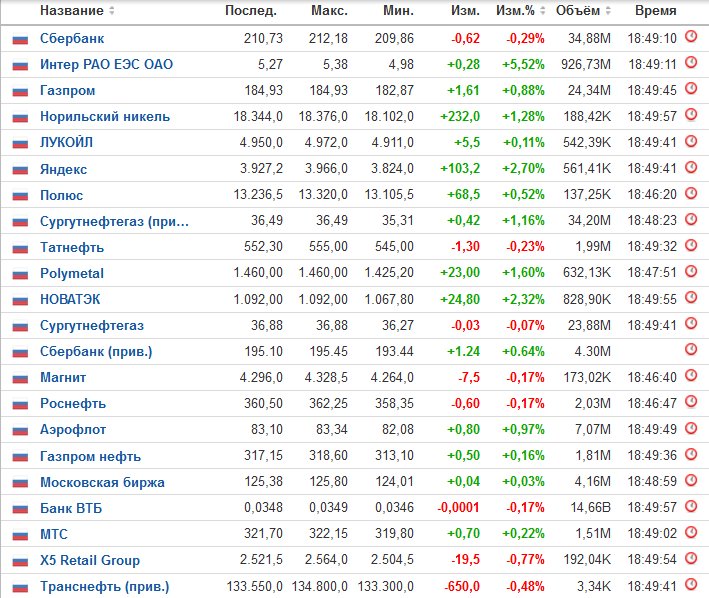Select the 926,73M volume value
Image resolution: width=709 pixels, height=598 pixels.
(586, 65)
